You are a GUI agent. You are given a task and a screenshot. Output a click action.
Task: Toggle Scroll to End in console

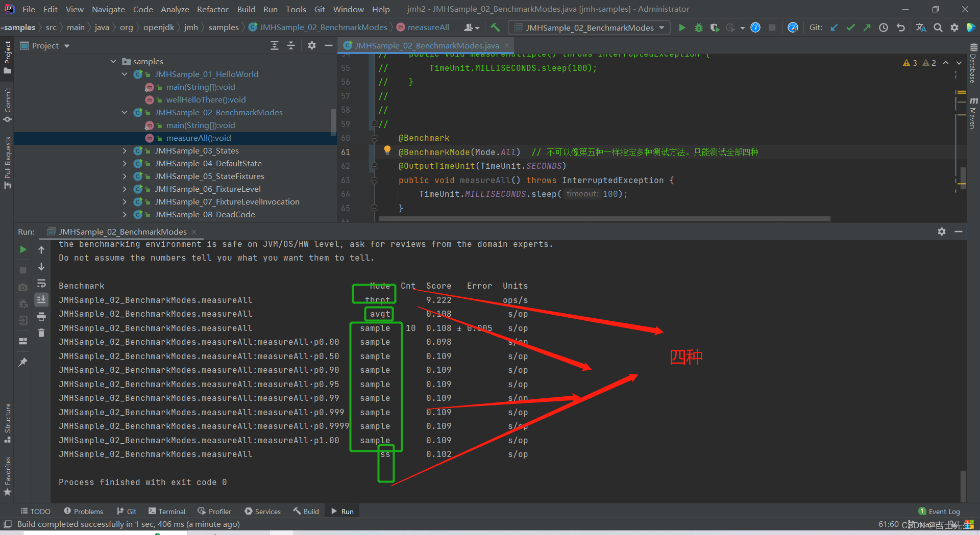pos(41,300)
